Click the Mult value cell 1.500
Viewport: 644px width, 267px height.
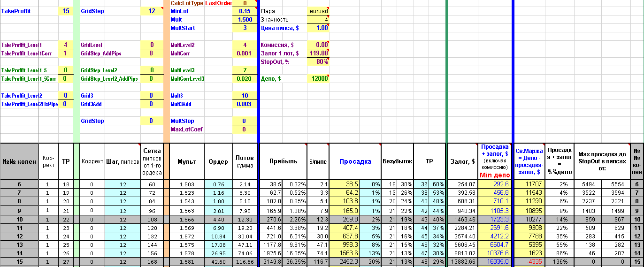tap(245, 20)
